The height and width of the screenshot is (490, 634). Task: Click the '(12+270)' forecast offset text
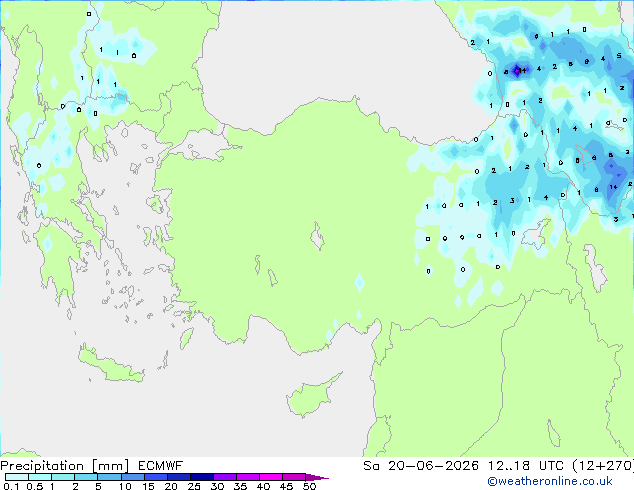pos(603,466)
